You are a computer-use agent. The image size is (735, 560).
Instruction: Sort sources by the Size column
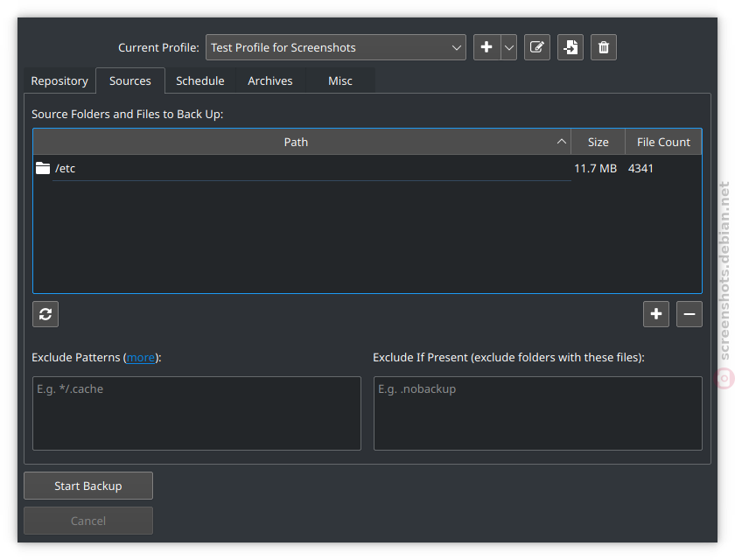tap(598, 142)
